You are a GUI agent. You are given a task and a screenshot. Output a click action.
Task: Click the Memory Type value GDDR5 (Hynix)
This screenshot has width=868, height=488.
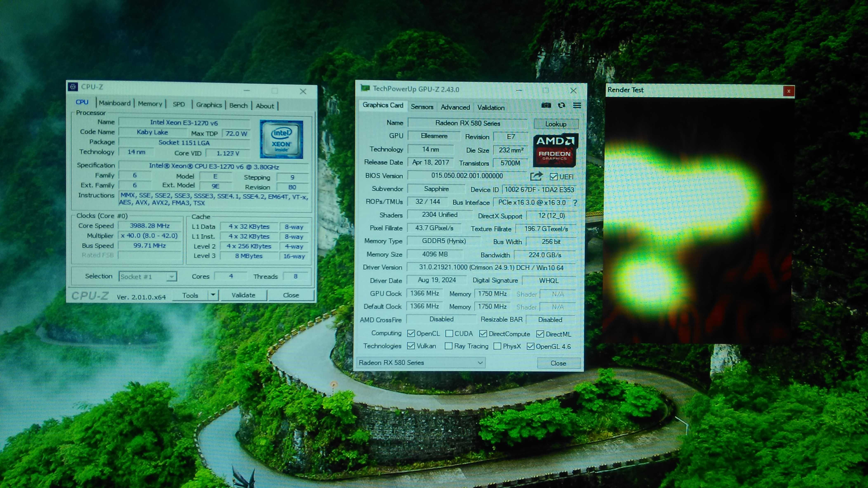444,241
